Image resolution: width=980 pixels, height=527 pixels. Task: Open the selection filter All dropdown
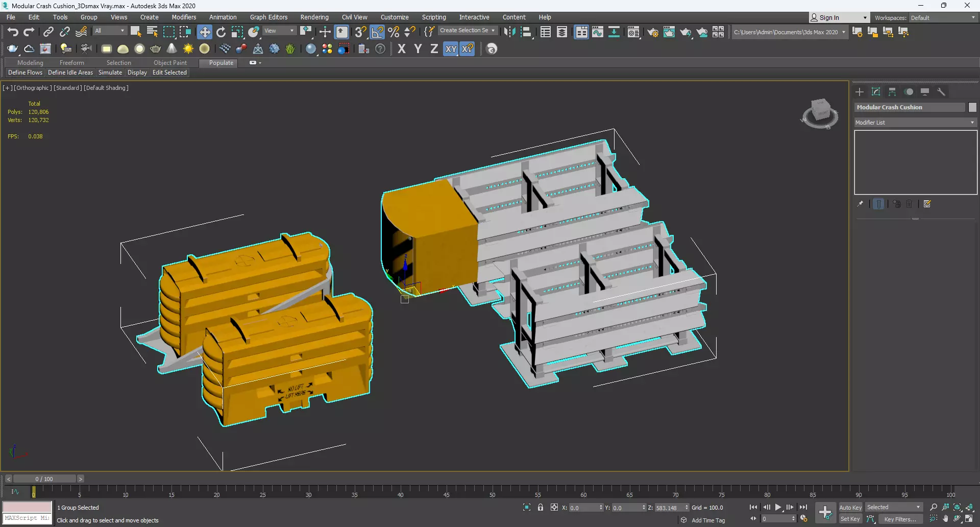pyautogui.click(x=109, y=31)
